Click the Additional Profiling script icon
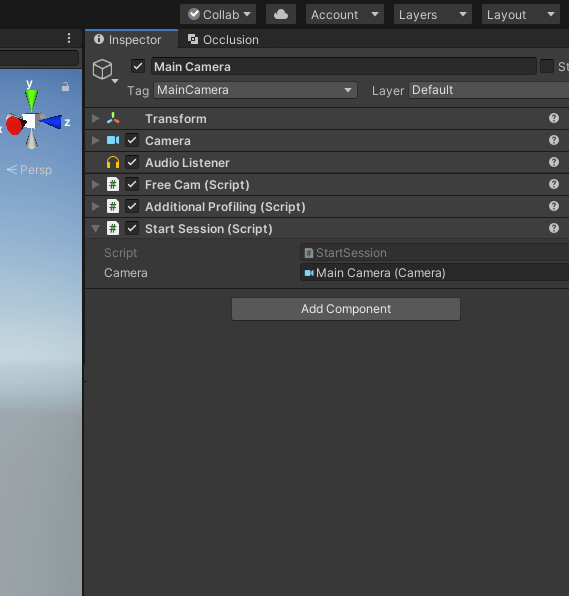 pos(113,207)
